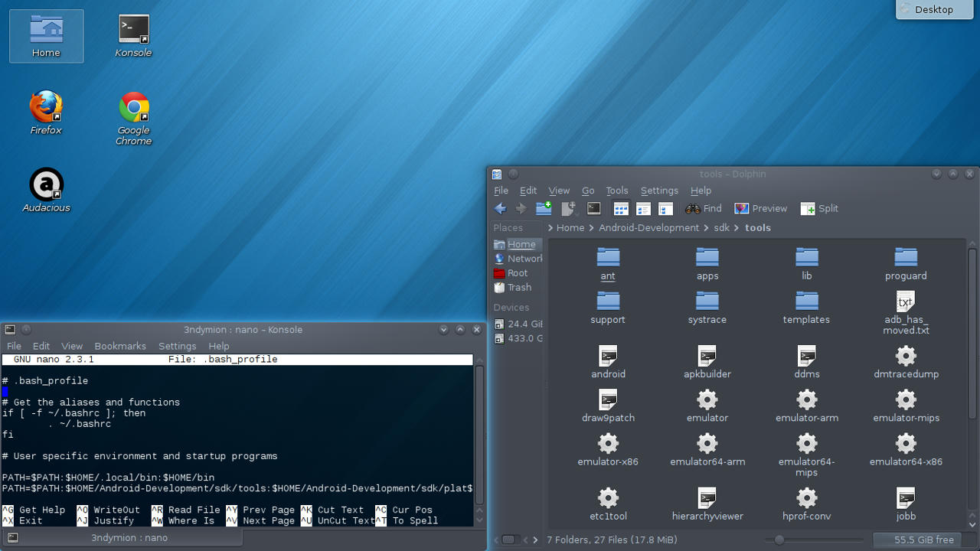Open Dolphin's Go menu
980x551 pixels.
(588, 191)
